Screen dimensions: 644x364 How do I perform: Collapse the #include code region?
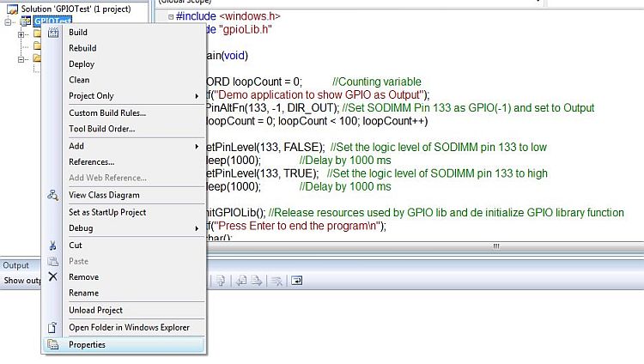coord(171,17)
